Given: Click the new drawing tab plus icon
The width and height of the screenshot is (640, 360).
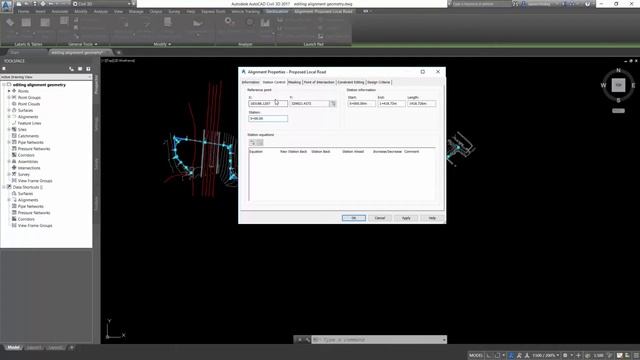Looking at the screenshot, I should click(x=119, y=52).
